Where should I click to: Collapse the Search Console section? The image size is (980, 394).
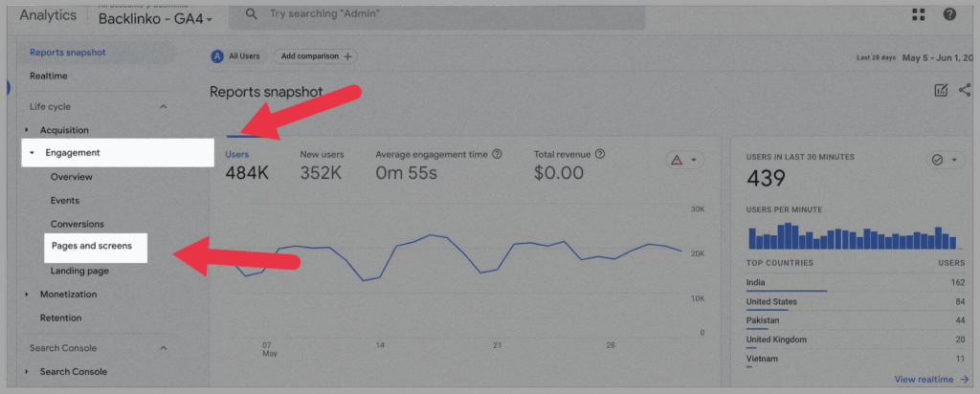(x=163, y=348)
